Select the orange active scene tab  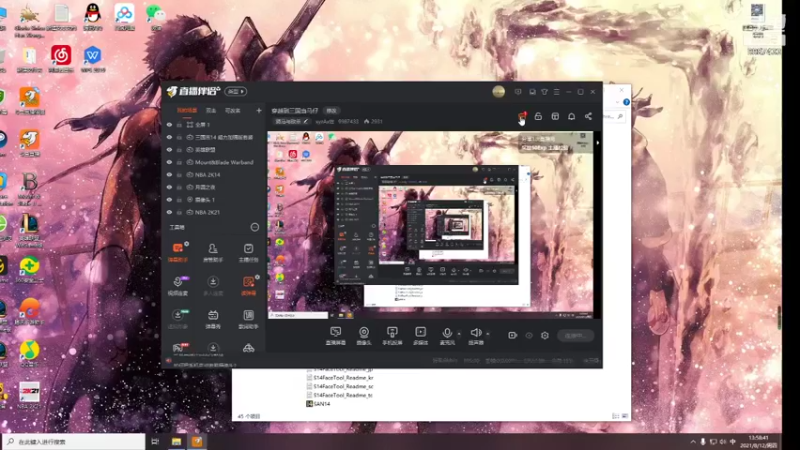pyautogui.click(x=187, y=110)
